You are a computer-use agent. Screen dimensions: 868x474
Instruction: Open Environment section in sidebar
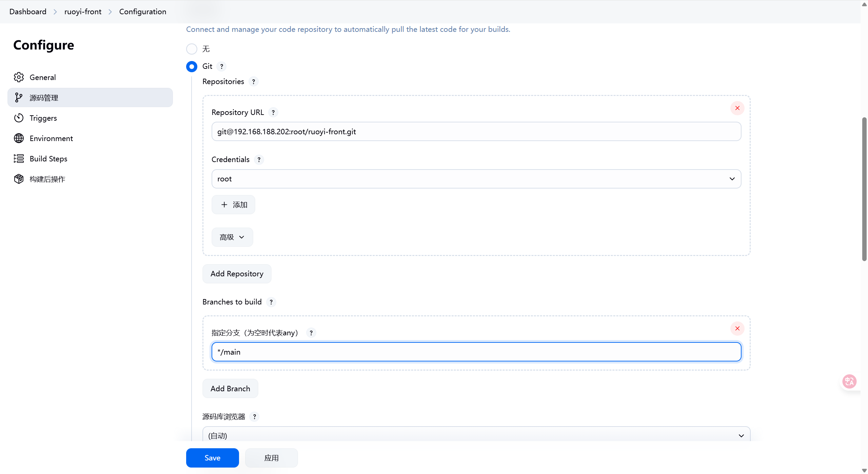51,138
